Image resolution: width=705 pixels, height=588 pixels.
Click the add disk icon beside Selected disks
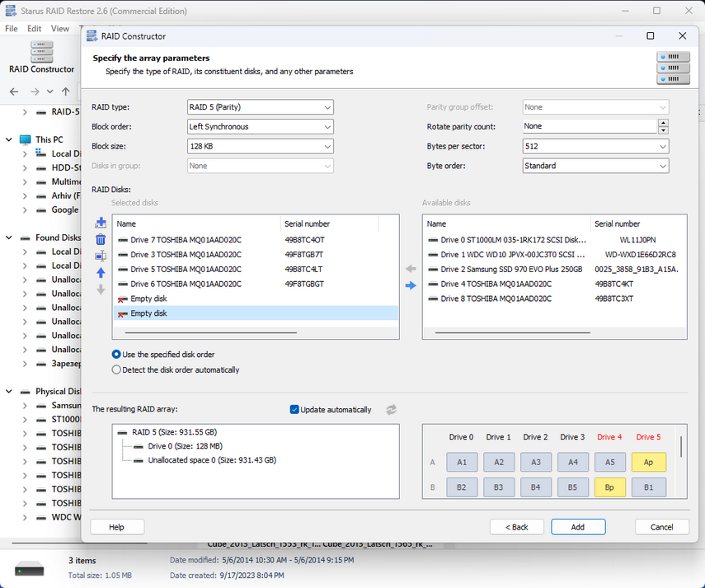tap(101, 223)
